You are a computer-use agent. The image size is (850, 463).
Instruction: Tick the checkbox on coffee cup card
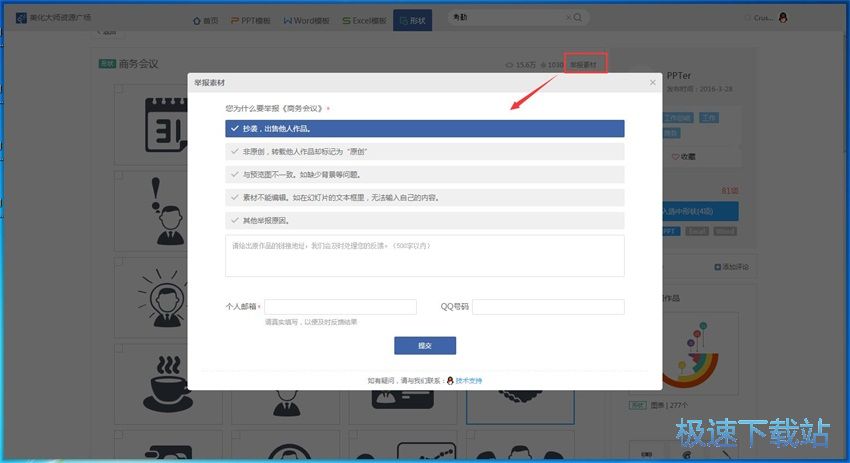pyautogui.click(x=119, y=349)
